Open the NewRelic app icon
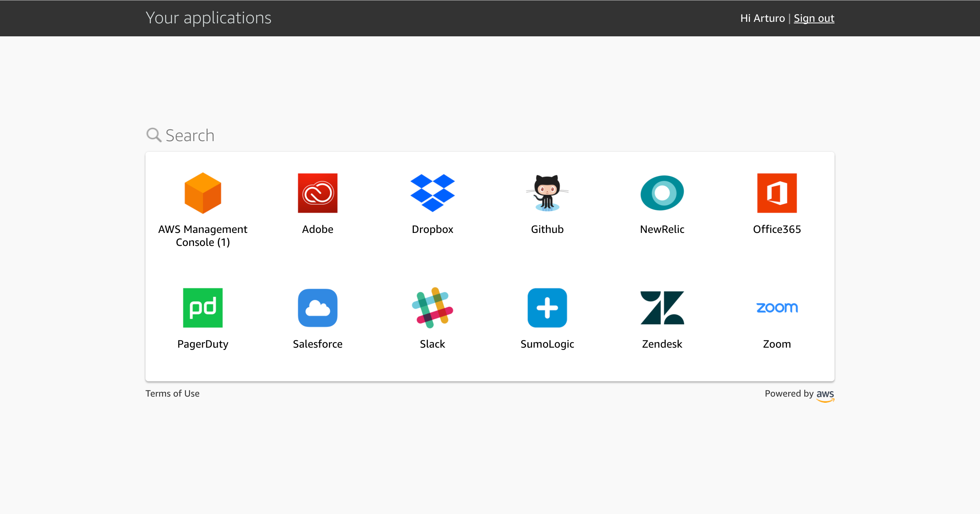This screenshot has height=514, width=980. 662,193
